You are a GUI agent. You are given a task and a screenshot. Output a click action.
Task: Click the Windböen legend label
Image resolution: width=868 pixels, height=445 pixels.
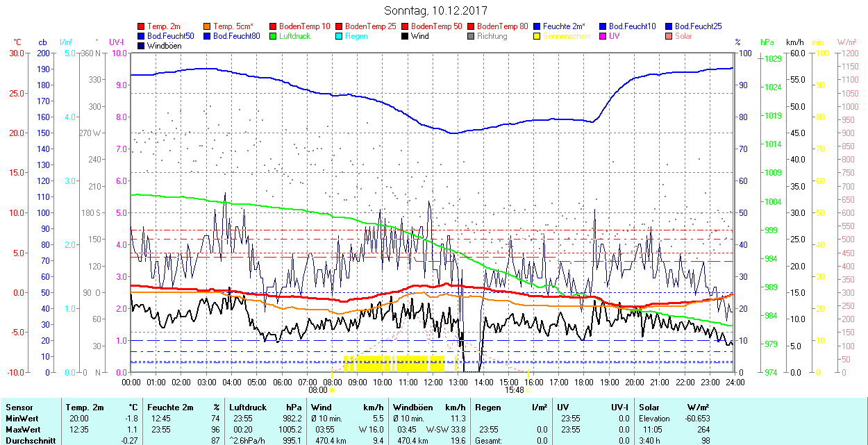pos(165,46)
